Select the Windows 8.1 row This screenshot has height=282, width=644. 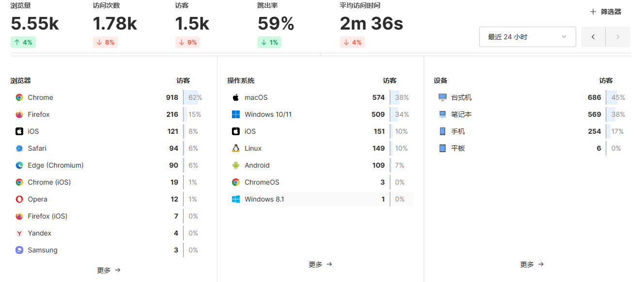[320, 199]
